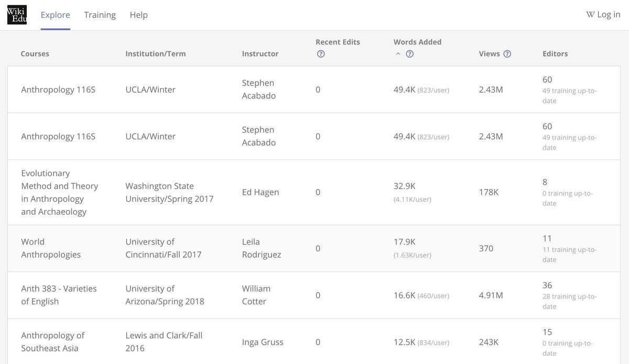Open the Help menu item
Screen dimensions: 629x364
(138, 15)
